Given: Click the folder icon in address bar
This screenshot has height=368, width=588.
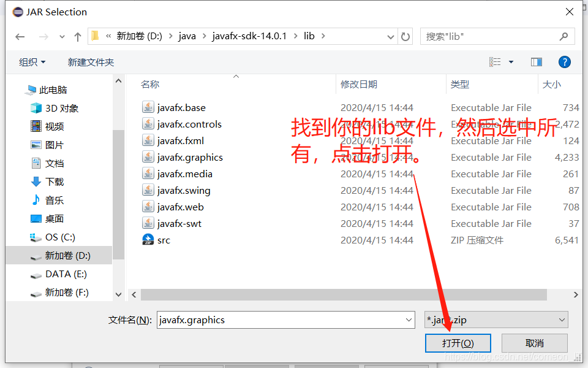Looking at the screenshot, I should click(96, 36).
